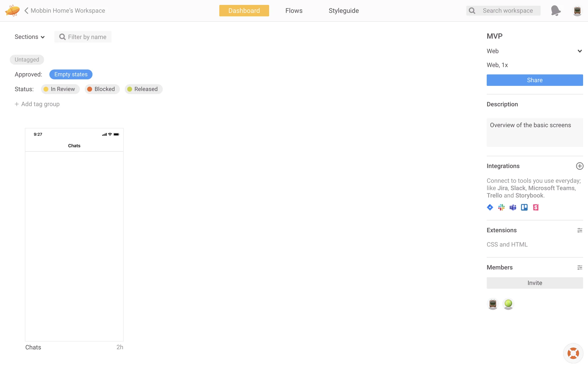Image resolution: width=588 pixels, height=368 pixels.
Task: Click the Microsoft Teams integration icon
Action: (x=513, y=207)
